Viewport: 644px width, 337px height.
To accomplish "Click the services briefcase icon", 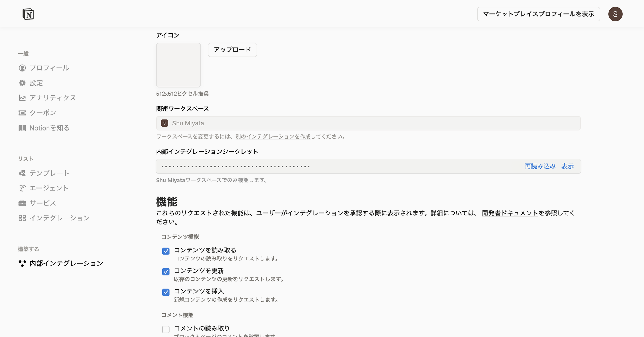I will tap(22, 203).
